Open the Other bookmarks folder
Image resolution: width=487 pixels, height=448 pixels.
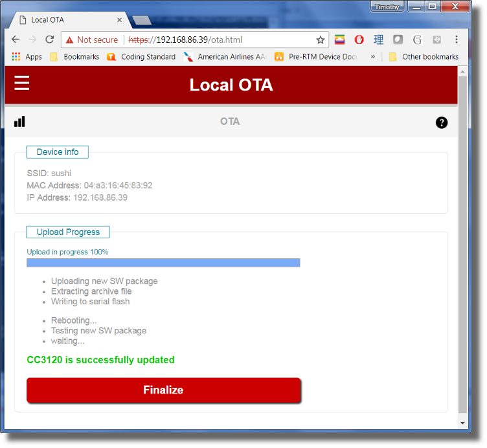[424, 57]
